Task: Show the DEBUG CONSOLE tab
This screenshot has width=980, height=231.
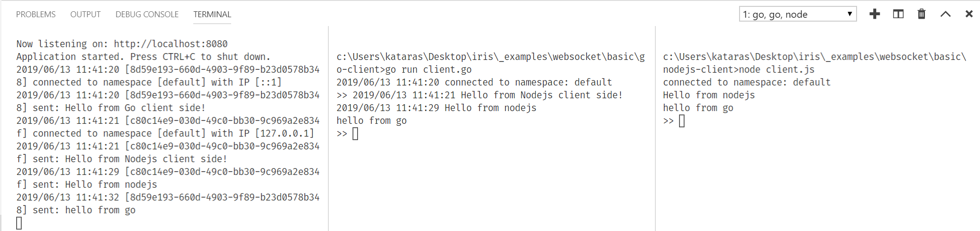Action: tap(147, 14)
